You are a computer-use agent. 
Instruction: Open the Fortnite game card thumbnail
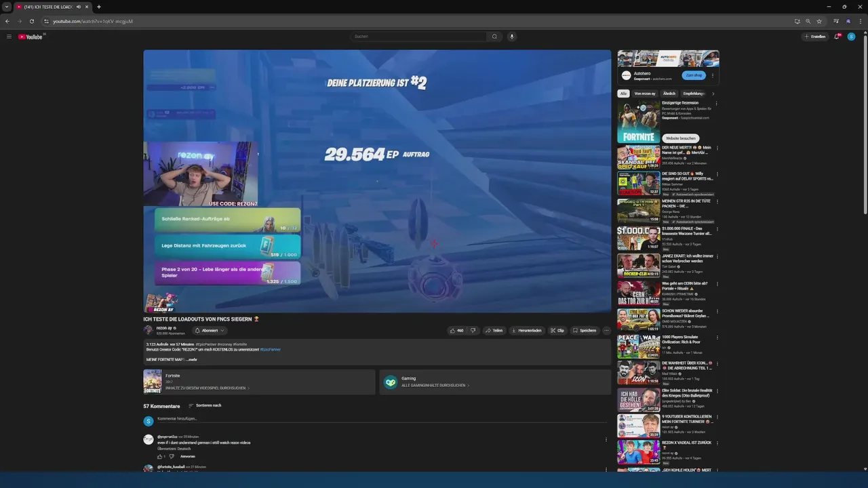click(153, 382)
